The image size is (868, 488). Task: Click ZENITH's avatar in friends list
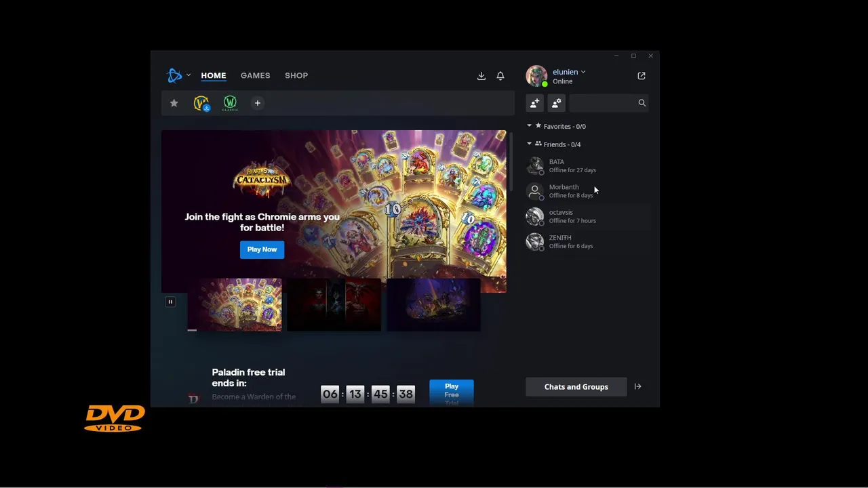tap(535, 241)
